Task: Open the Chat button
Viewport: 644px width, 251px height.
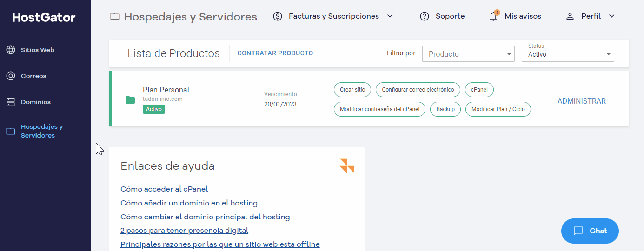Action: (590, 231)
